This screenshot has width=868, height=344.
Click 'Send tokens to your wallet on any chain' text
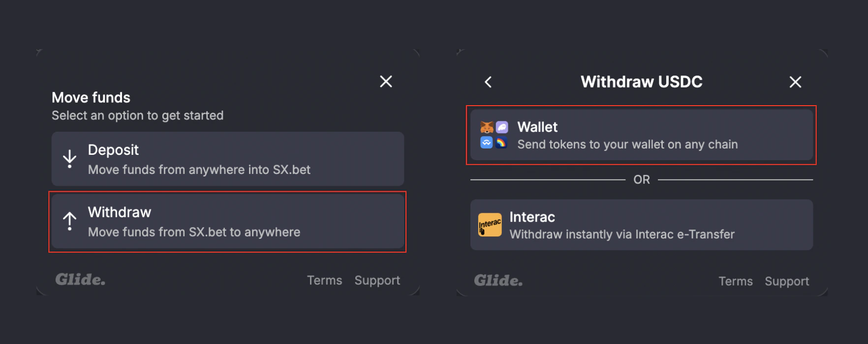(627, 144)
